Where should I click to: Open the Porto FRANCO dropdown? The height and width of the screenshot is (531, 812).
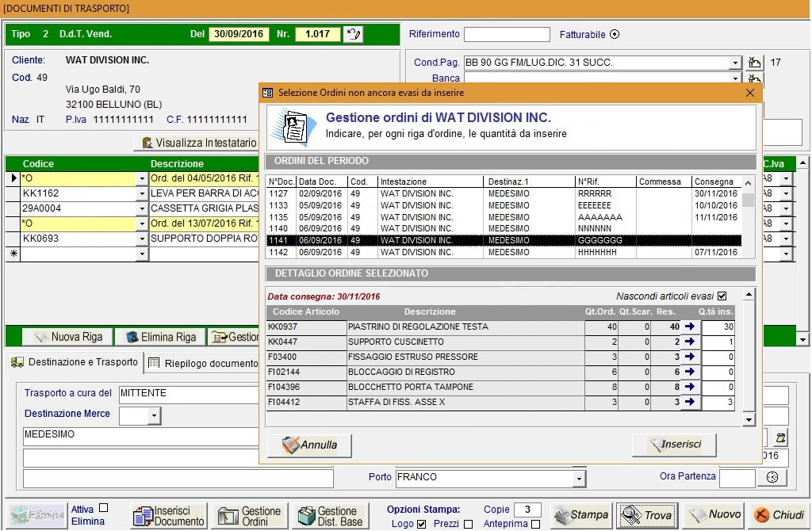(579, 479)
